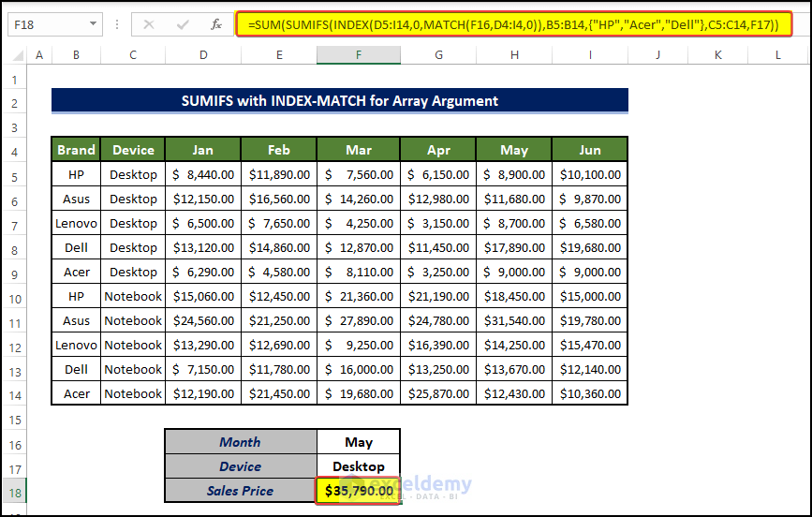Select the column F header
The height and width of the screenshot is (517, 812).
click(359, 56)
